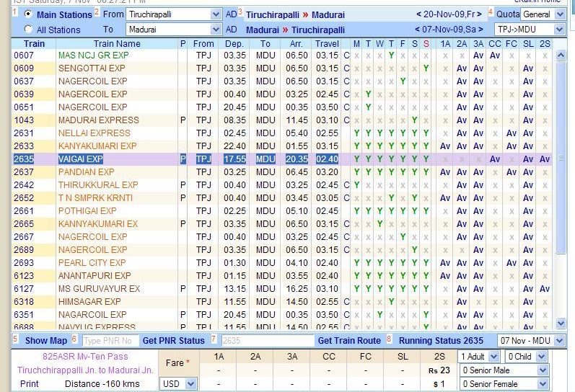Go to previous date before 20-Nov-09
This screenshot has width=575, height=392.
click(420, 14)
